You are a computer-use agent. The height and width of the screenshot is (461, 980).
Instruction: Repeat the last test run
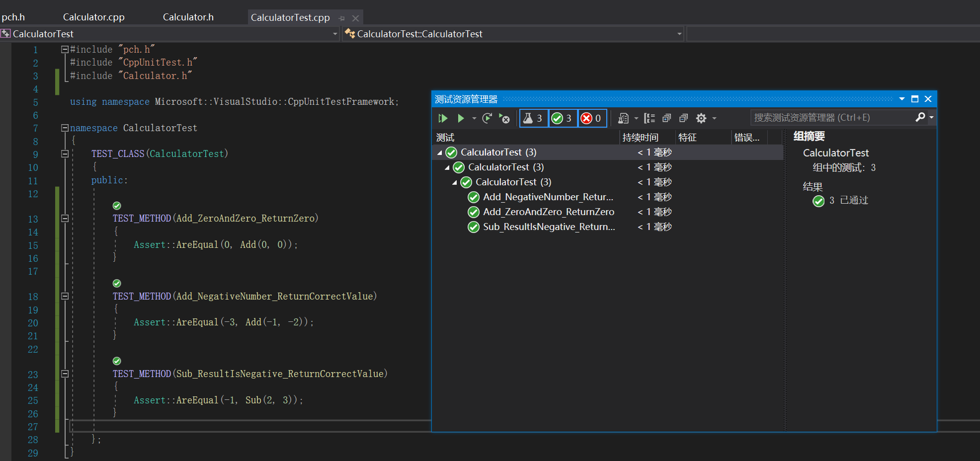(x=488, y=118)
